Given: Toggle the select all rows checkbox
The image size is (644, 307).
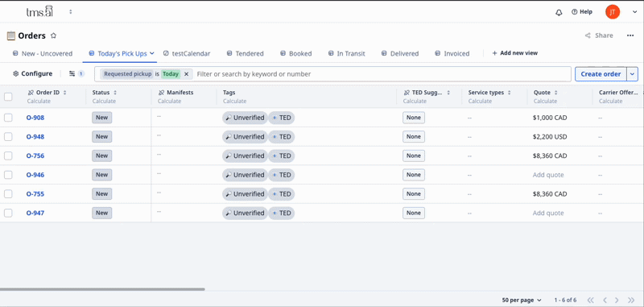Looking at the screenshot, I should 8,97.
